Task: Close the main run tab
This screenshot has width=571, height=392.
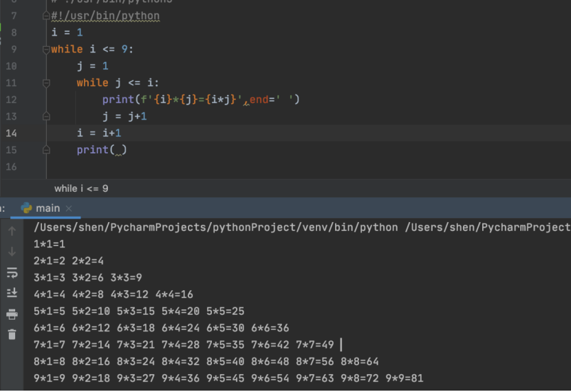Action: pos(69,208)
